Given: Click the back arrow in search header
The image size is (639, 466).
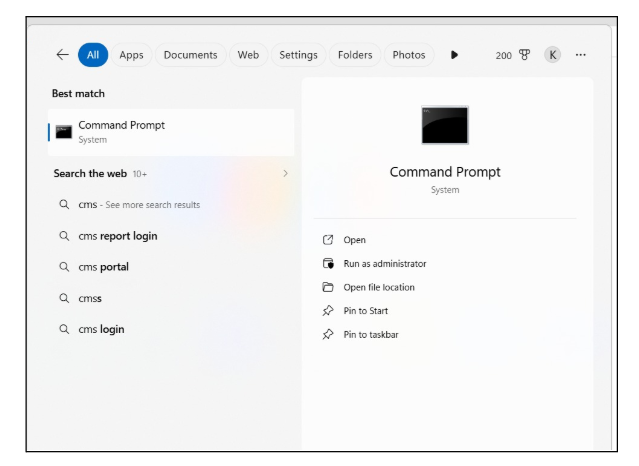Looking at the screenshot, I should (x=62, y=55).
